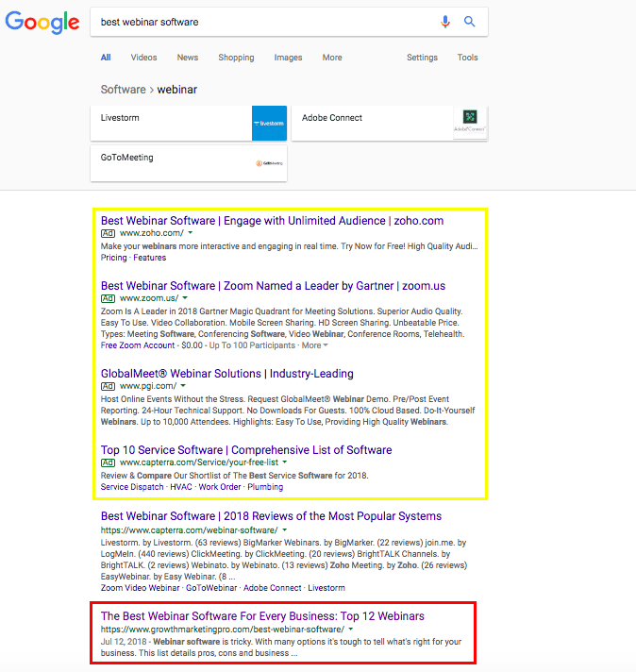
Task: Switch to the News tab
Action: tap(187, 58)
